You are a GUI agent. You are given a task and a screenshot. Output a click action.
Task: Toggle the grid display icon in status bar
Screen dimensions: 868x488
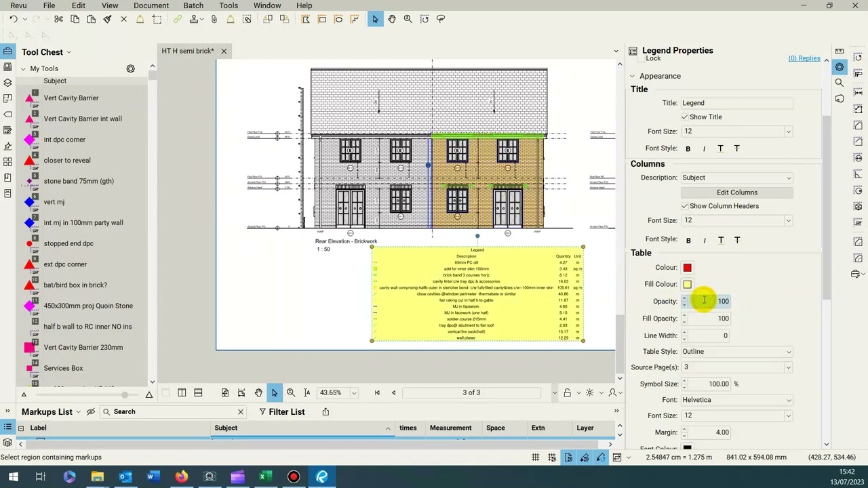536,457
